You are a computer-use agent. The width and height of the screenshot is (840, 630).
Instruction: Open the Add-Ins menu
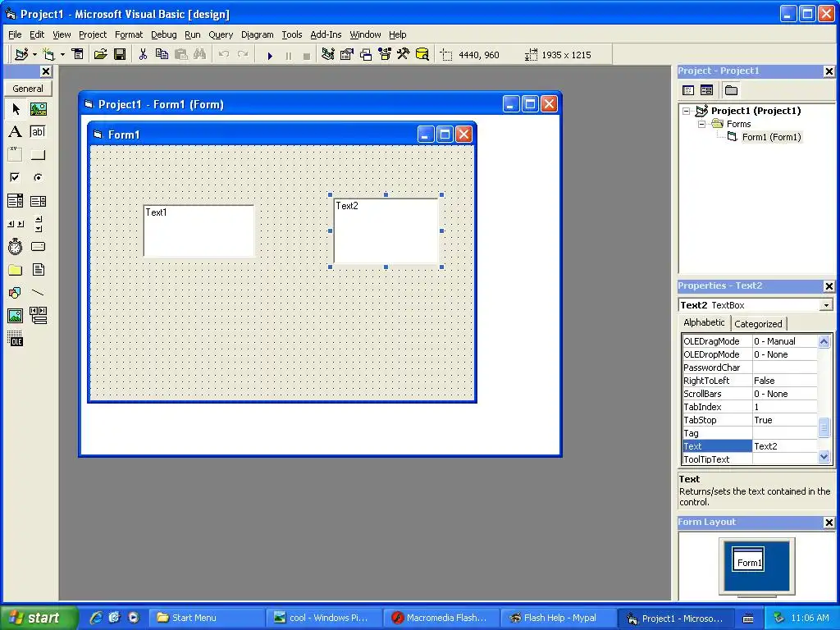tap(326, 34)
